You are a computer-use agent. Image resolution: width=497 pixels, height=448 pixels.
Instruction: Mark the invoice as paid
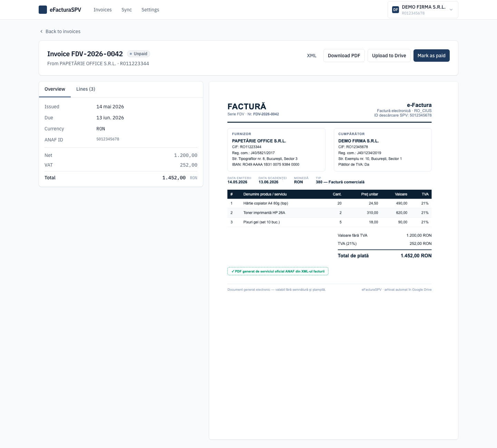coord(431,56)
